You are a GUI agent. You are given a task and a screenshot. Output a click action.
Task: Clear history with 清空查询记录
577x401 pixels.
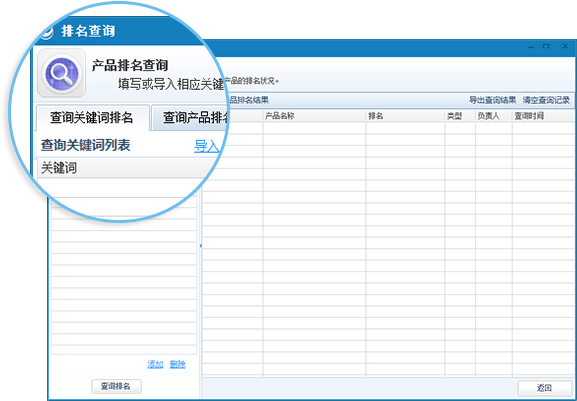coord(546,100)
